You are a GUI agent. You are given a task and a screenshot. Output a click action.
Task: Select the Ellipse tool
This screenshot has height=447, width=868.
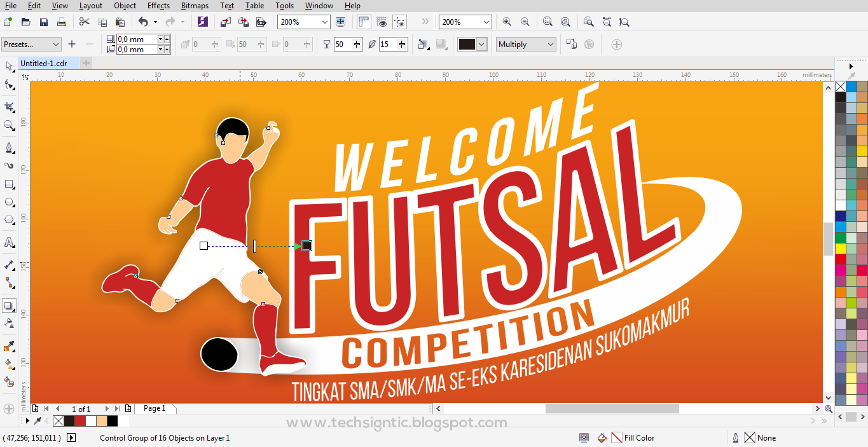pos(9,202)
